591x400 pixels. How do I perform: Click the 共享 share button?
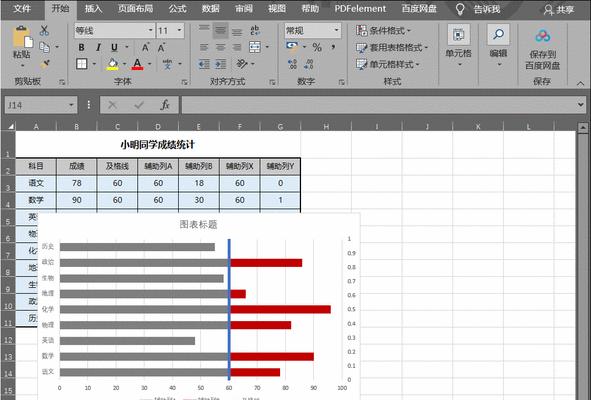[559, 9]
